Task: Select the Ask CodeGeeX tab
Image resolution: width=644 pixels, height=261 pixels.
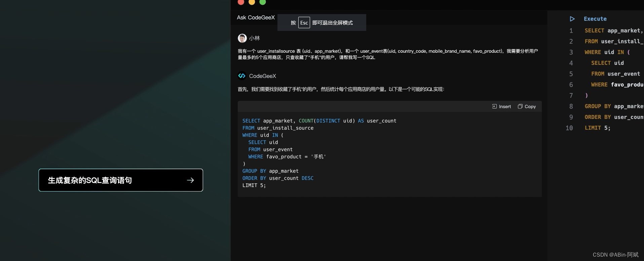Action: [x=256, y=17]
